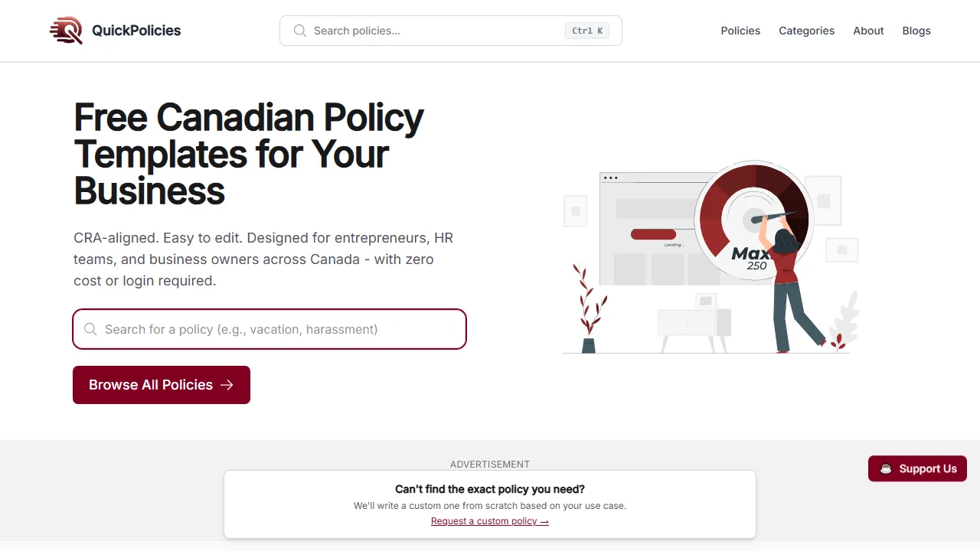Image resolution: width=980 pixels, height=551 pixels.
Task: Open the Policies menu item
Action: tap(740, 31)
